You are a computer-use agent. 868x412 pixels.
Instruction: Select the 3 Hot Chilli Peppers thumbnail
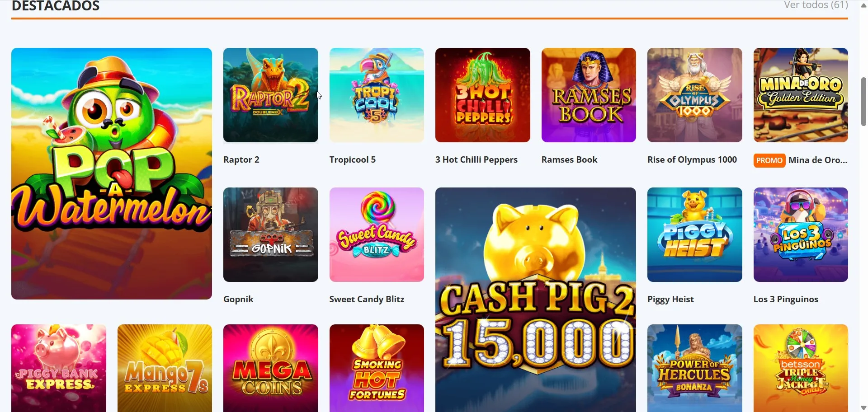point(482,95)
